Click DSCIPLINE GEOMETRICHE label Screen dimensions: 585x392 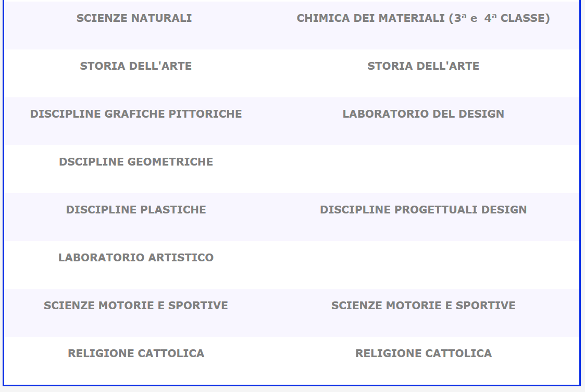point(136,162)
